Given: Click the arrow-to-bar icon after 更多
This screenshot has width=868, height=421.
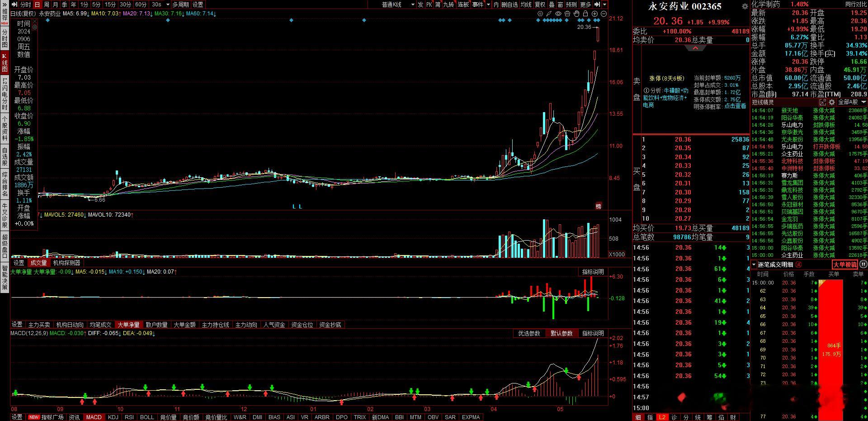Looking at the screenshot, I should point(597,5).
